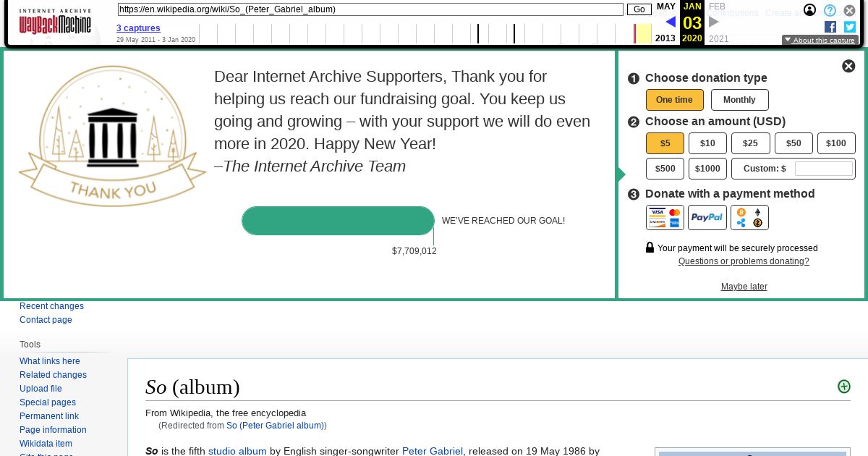
Task: Follow the studio album link
Action: coord(237,451)
